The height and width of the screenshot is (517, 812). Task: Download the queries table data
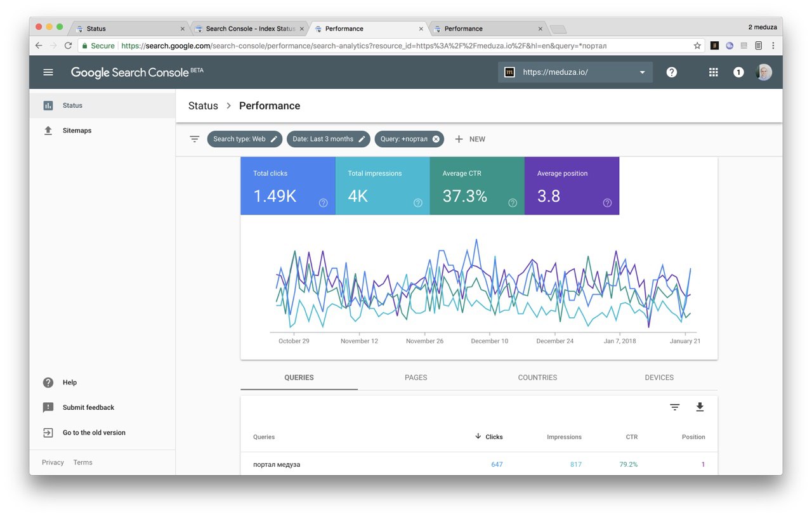[x=700, y=407]
